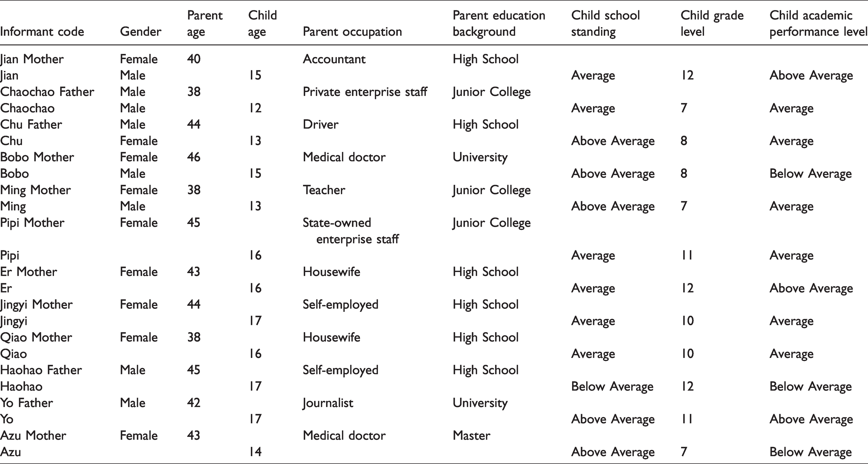
Task: Click the 'Child school standing' header
Action: tap(605, 23)
